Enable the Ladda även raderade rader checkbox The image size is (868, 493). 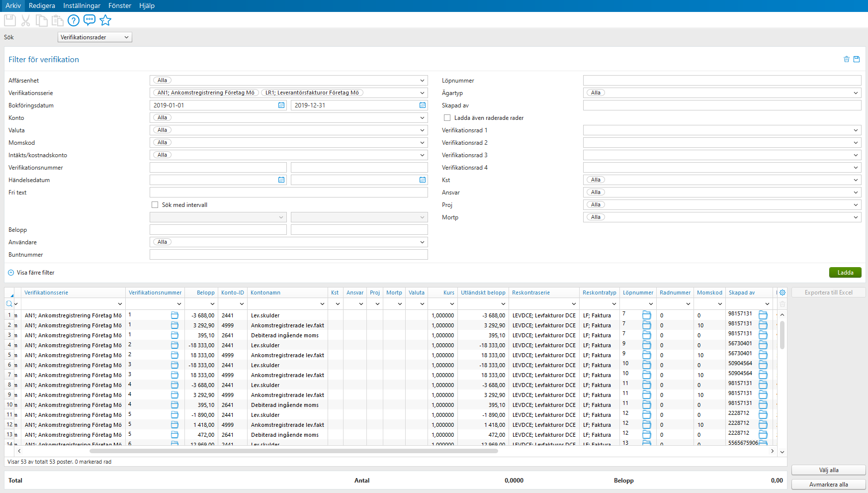(x=447, y=117)
